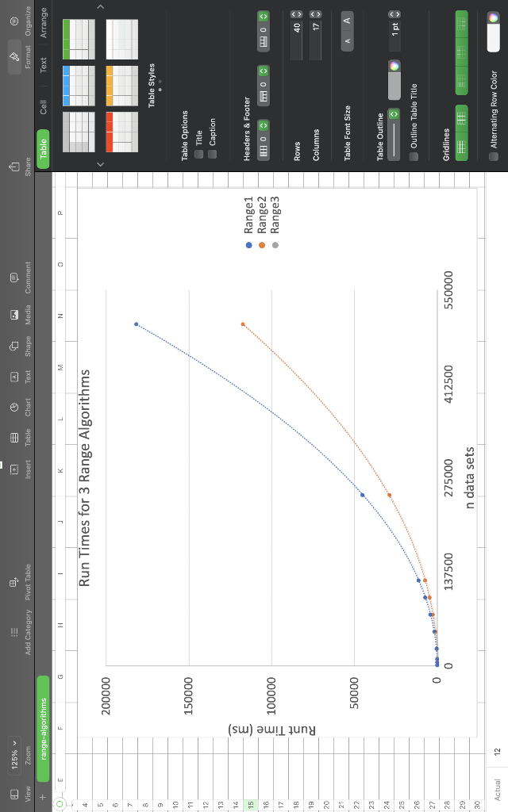Click the Rows value field showing 40
The height and width of the screenshot is (812, 508).
click(297, 40)
